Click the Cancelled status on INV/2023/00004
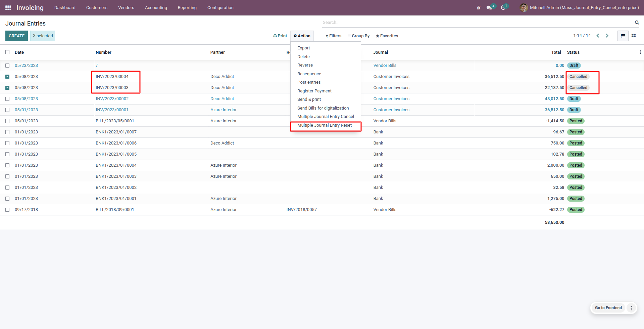644x329 pixels. [578, 77]
